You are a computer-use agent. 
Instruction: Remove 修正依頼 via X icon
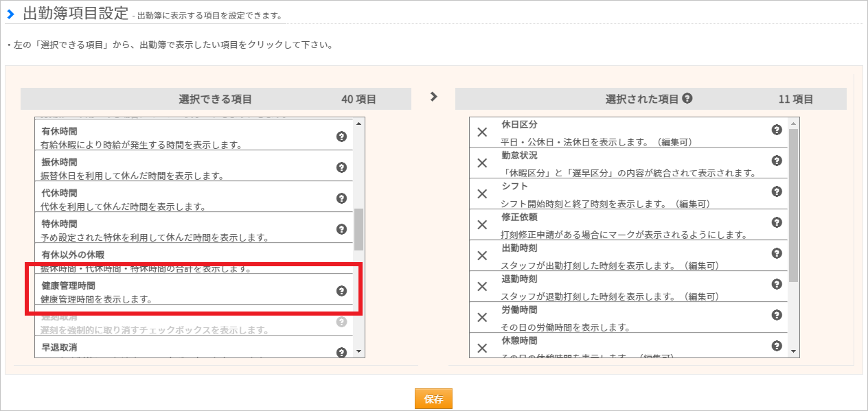coord(482,224)
